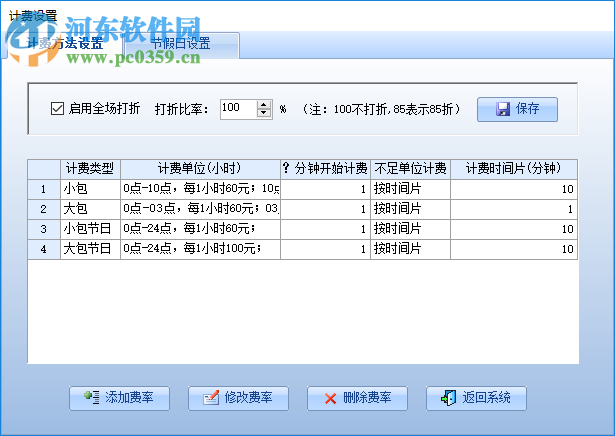Select row header number 3

click(44, 229)
